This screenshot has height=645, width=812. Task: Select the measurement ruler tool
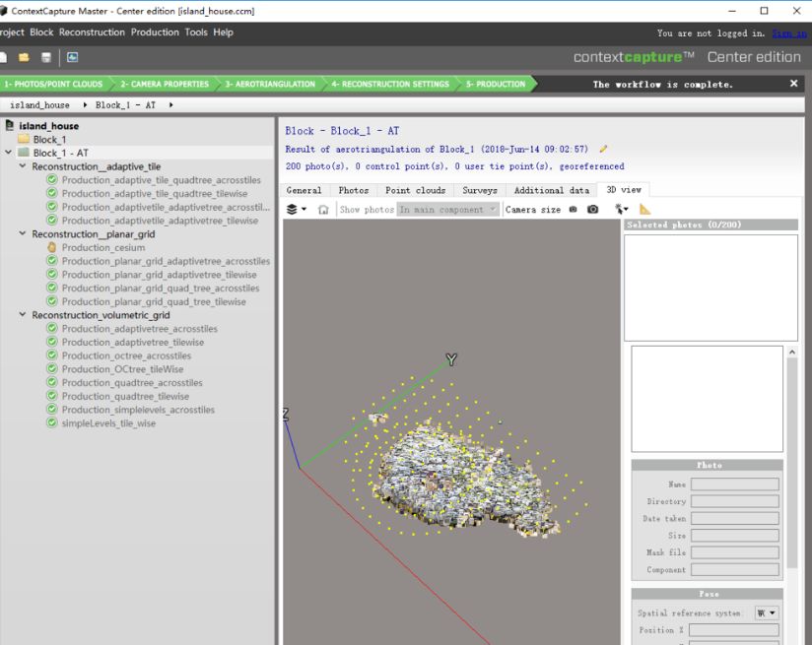(645, 210)
